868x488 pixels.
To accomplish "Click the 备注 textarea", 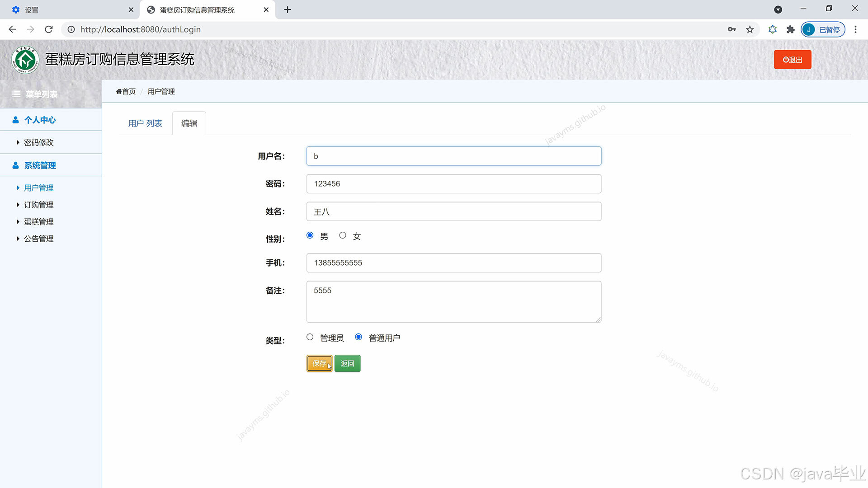I will click(454, 302).
